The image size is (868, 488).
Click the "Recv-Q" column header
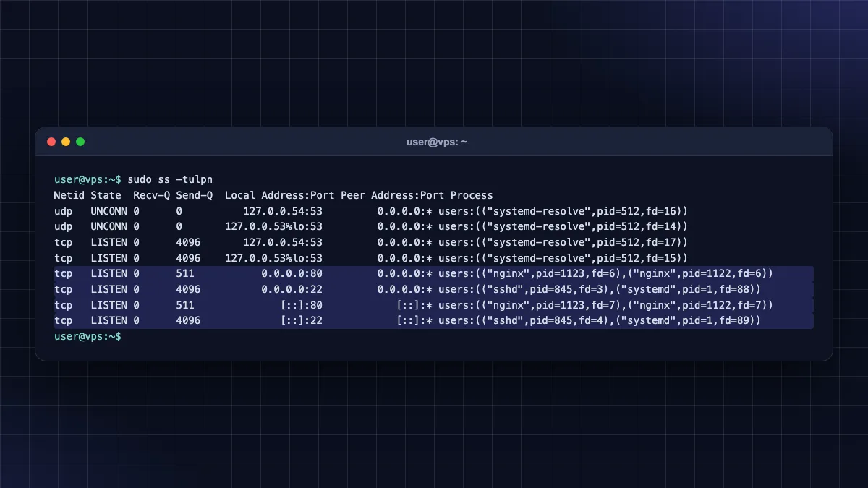click(x=151, y=195)
